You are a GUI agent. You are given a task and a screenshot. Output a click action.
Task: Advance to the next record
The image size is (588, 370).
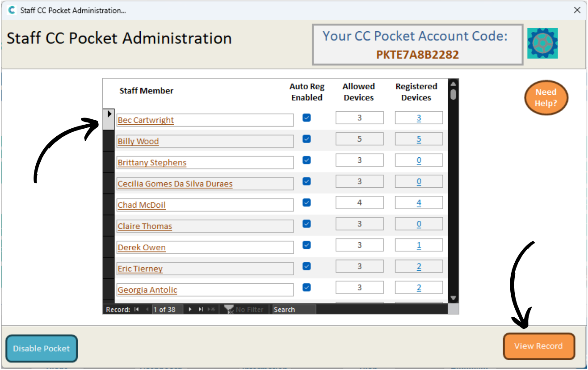[190, 309]
